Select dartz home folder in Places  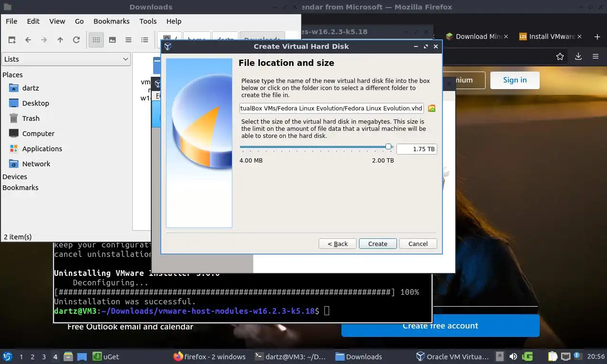(30, 88)
